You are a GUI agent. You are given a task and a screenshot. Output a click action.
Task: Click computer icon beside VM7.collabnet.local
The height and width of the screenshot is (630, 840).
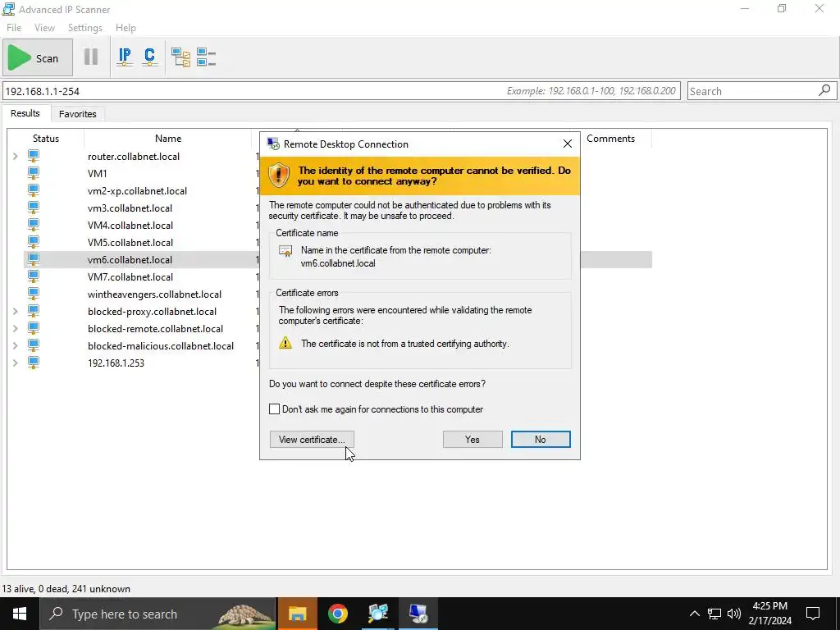click(33, 276)
